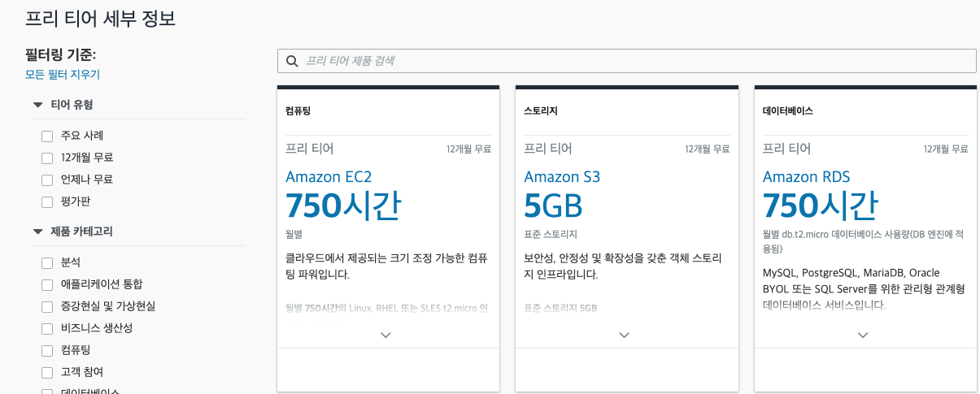Screen dimensions: 980x394
Task: Check the 주요 사례 checkbox
Action: tap(47, 136)
